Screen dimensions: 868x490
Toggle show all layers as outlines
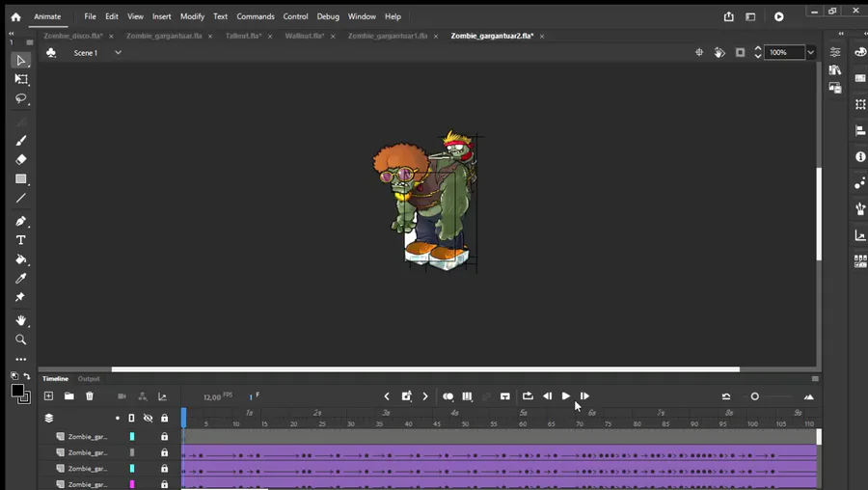(131, 418)
